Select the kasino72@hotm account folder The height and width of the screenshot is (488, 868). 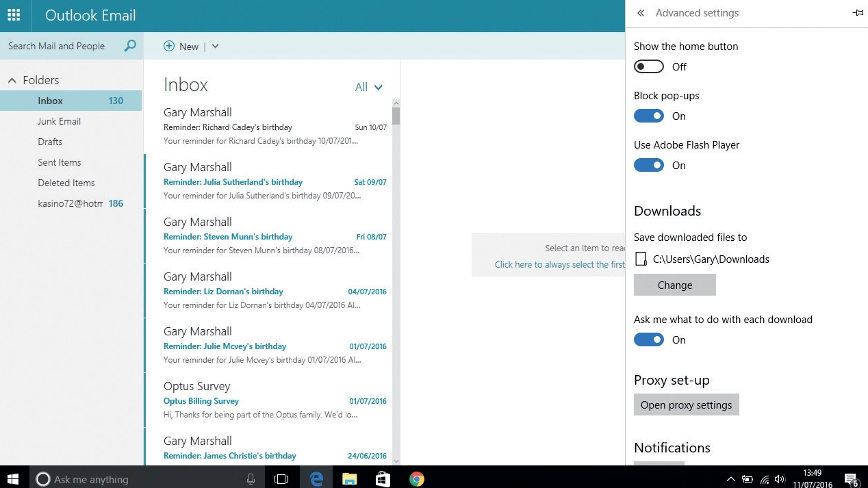pyautogui.click(x=71, y=203)
